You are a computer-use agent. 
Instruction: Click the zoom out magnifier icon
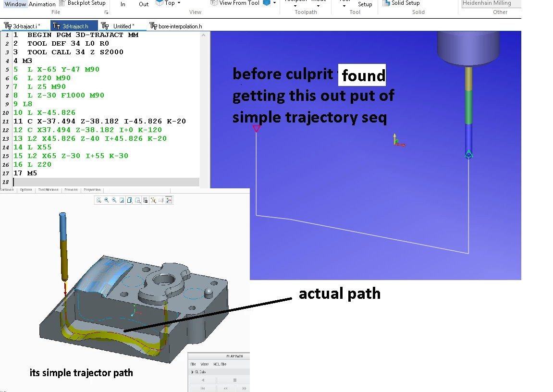pos(114,200)
